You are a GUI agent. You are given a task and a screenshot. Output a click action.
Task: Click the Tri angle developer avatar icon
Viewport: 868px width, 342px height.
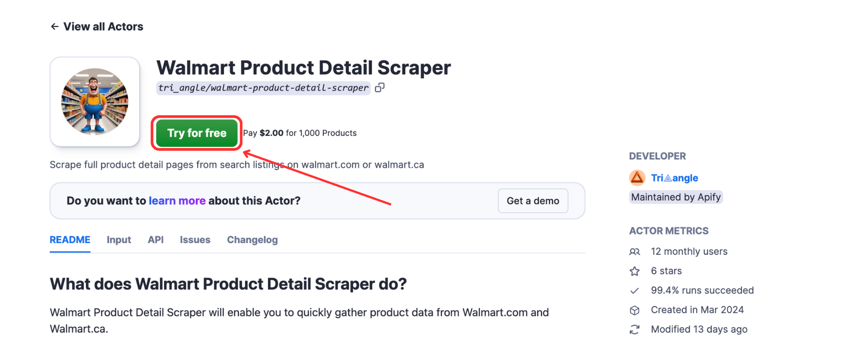pyautogui.click(x=637, y=178)
